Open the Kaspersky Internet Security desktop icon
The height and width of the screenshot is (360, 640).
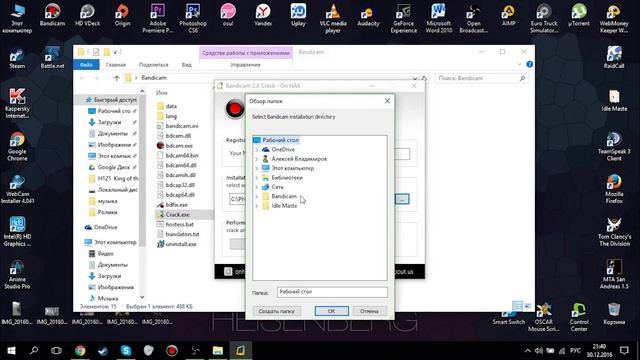(17, 103)
